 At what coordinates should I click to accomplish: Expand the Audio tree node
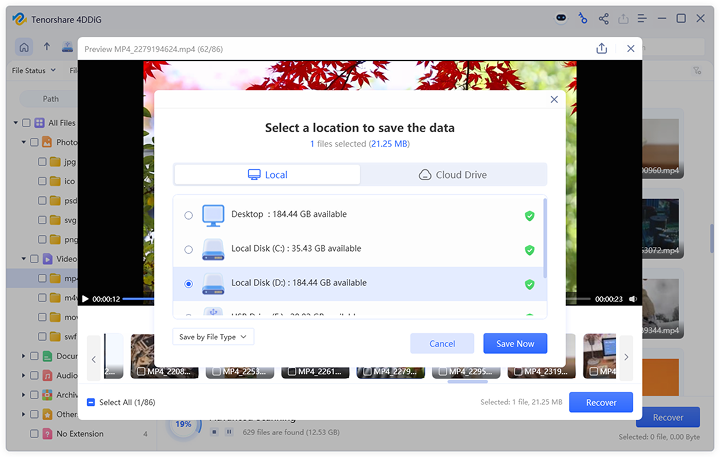(x=23, y=376)
